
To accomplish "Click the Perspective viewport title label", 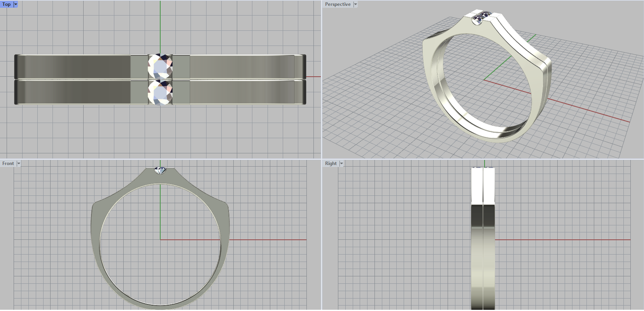I will click(337, 4).
